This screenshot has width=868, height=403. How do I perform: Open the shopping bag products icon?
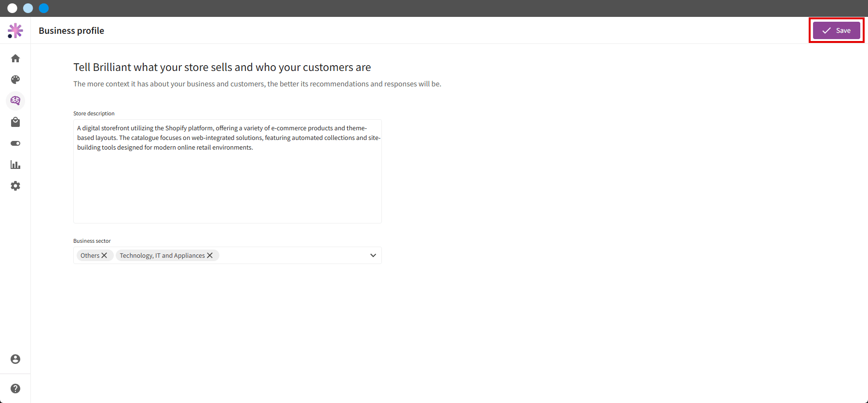click(x=15, y=122)
